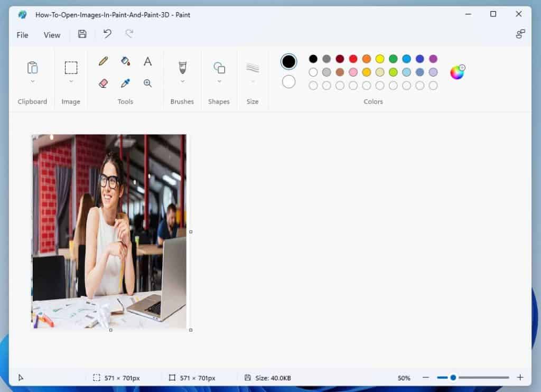
Task: Click the Brushes icon
Action: [x=182, y=68]
